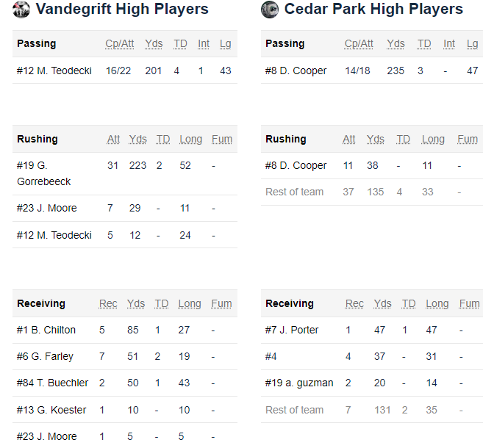Image resolution: width=483 pixels, height=448 pixels.
Task: Click #13 G. Koester receiver name
Action: pos(51,410)
